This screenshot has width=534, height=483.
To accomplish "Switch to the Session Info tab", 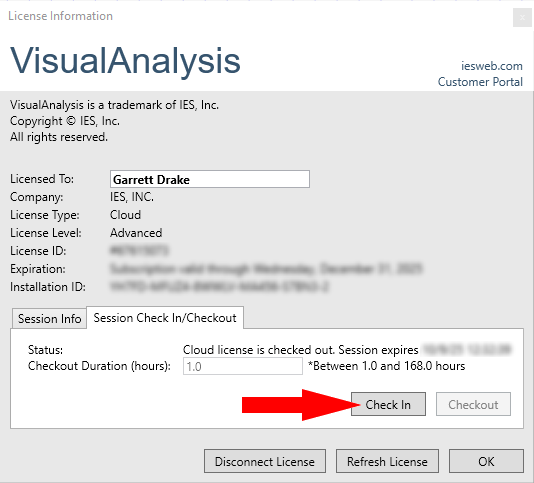I will 49,319.
